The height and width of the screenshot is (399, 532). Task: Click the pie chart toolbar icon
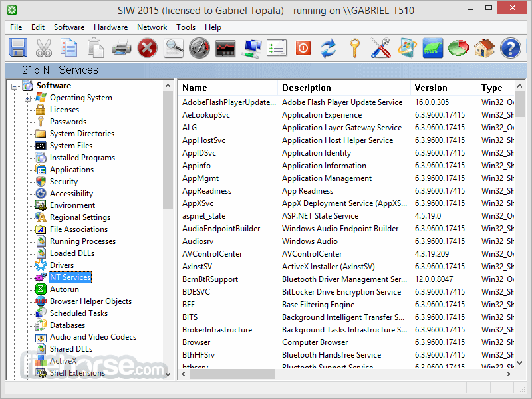click(x=458, y=47)
